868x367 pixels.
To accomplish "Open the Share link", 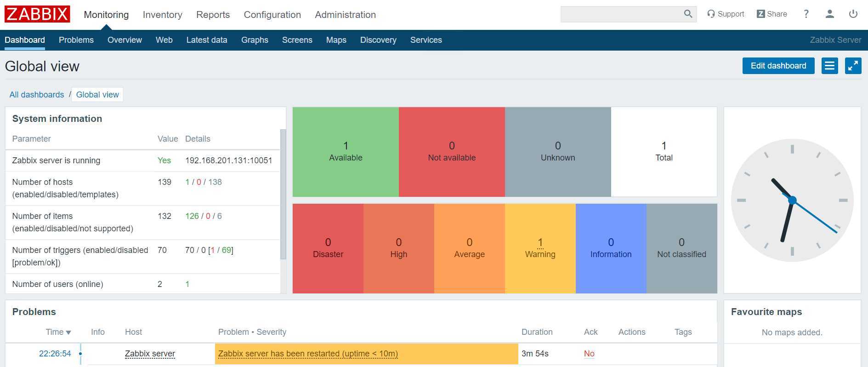I will coord(772,14).
